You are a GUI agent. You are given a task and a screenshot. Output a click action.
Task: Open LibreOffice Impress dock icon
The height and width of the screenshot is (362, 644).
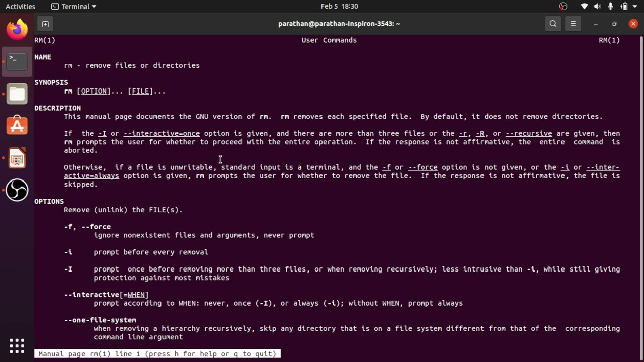[x=17, y=158]
